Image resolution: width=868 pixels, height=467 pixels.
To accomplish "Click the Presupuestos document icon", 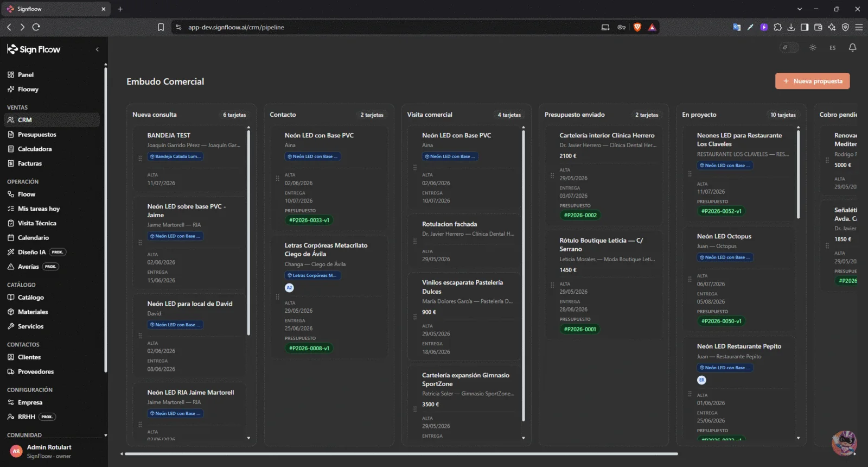I will [11, 135].
